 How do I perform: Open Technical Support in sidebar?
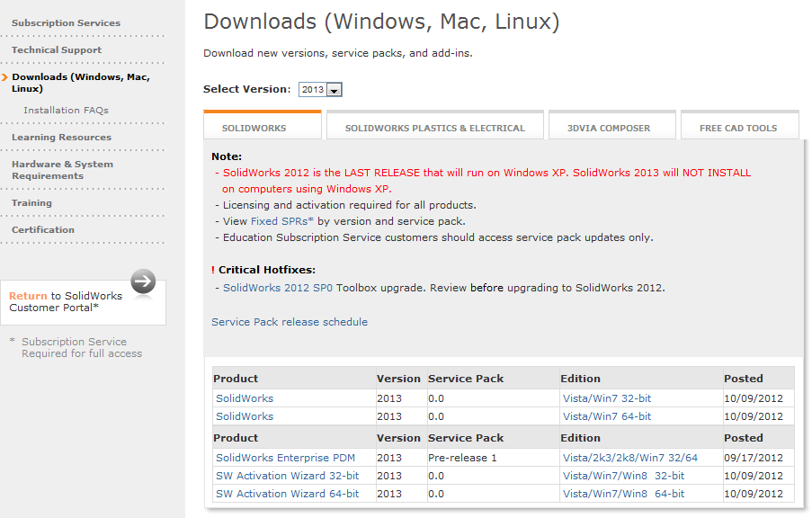tap(57, 49)
